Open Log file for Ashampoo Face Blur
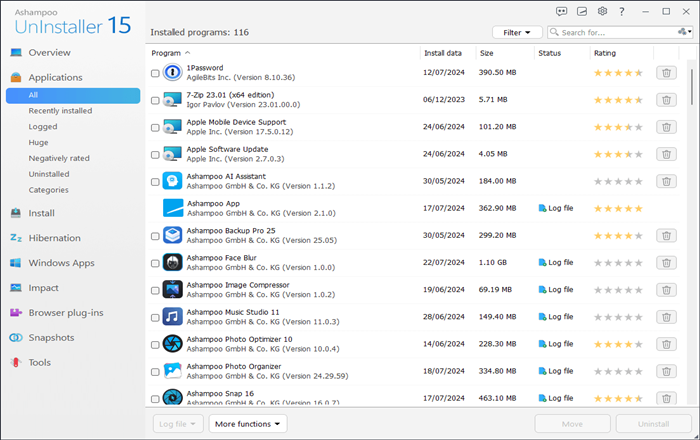700x440 pixels. 556,262
